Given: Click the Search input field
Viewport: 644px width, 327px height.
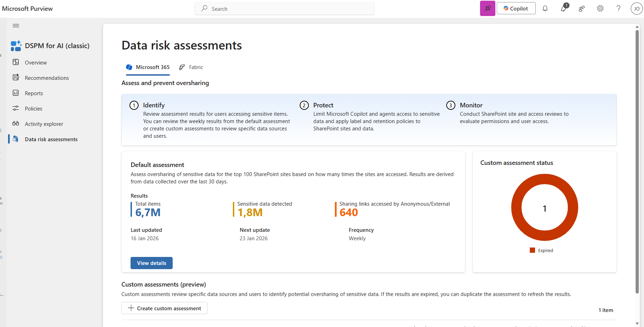Looking at the screenshot, I should (x=285, y=9).
